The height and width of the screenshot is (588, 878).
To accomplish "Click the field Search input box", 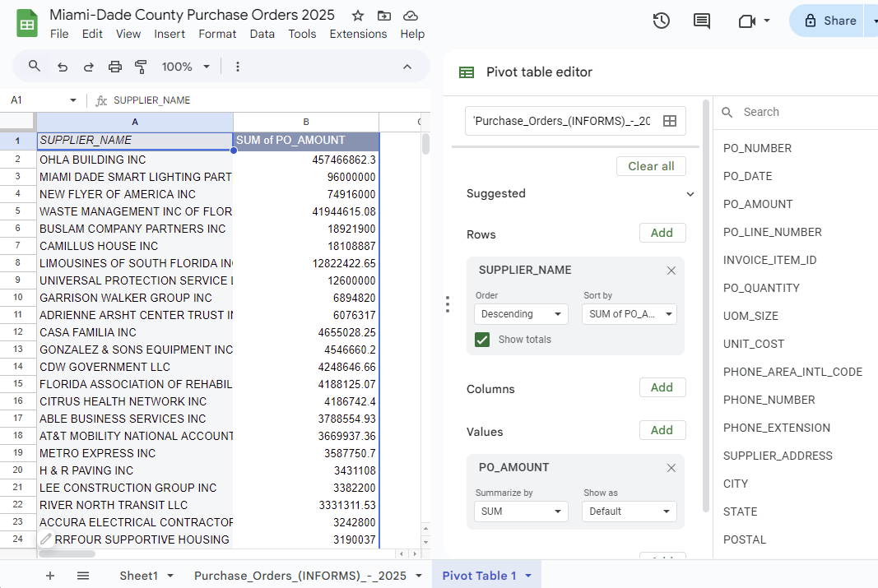I will point(802,112).
